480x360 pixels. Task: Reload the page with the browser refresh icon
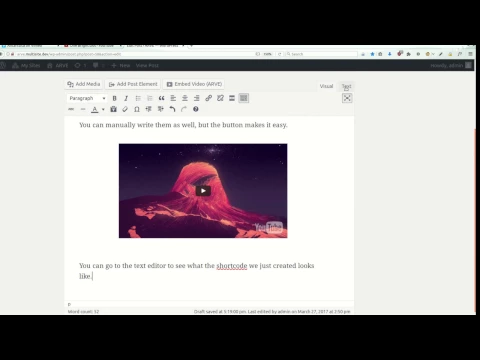280,54
